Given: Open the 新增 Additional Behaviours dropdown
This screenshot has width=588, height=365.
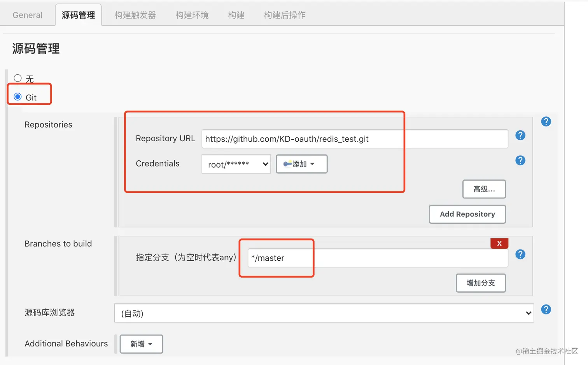Looking at the screenshot, I should click(x=141, y=344).
